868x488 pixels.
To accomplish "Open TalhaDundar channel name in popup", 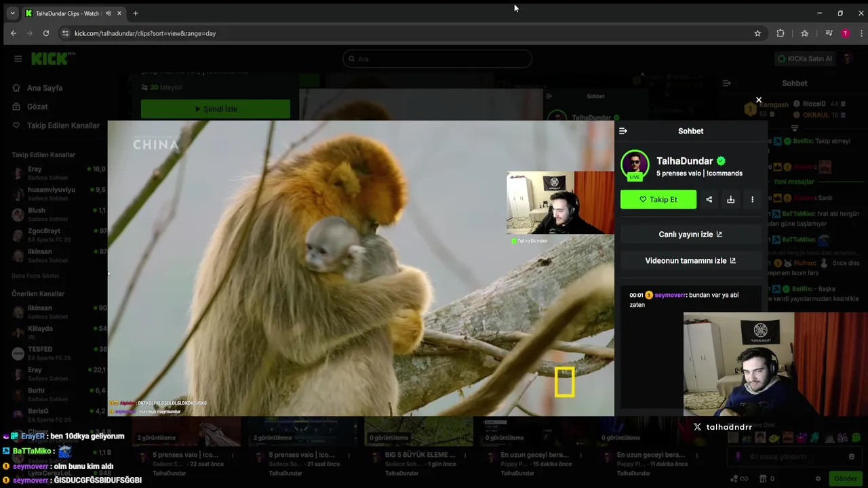I will pos(685,161).
